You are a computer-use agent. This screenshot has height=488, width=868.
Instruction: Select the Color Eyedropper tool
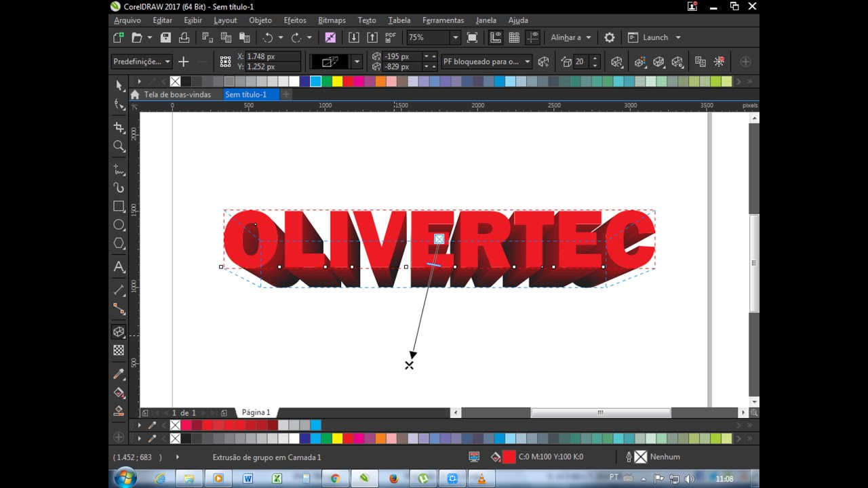tap(119, 374)
